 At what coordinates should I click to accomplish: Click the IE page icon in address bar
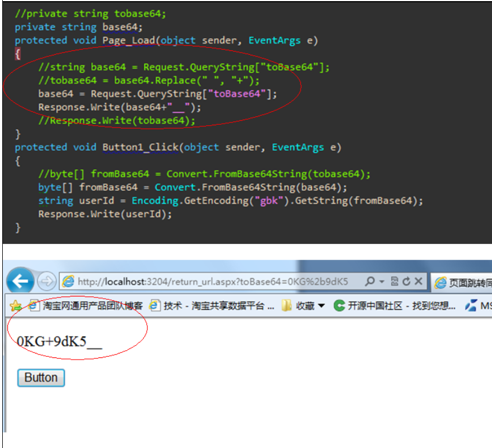click(68, 281)
